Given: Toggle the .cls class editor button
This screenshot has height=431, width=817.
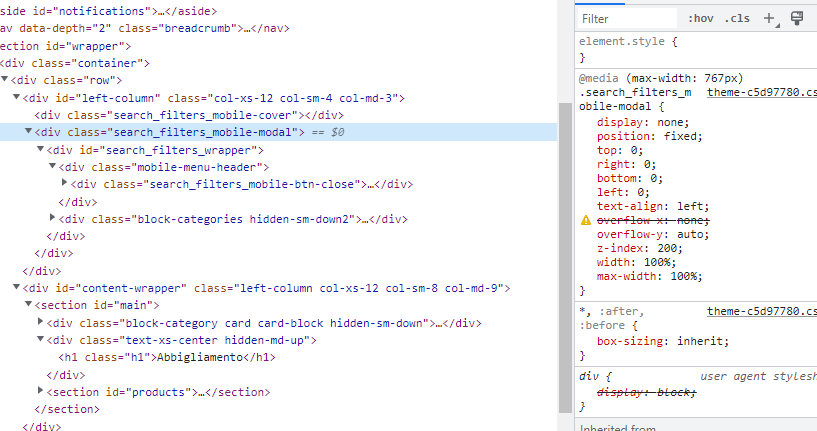Looking at the screenshot, I should (737, 18).
